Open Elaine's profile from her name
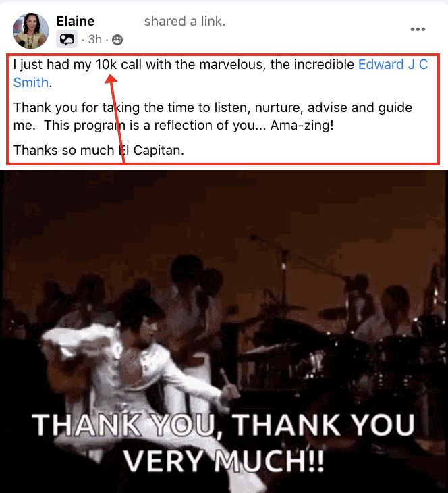Viewport: 448px width, 493px height. [x=76, y=22]
